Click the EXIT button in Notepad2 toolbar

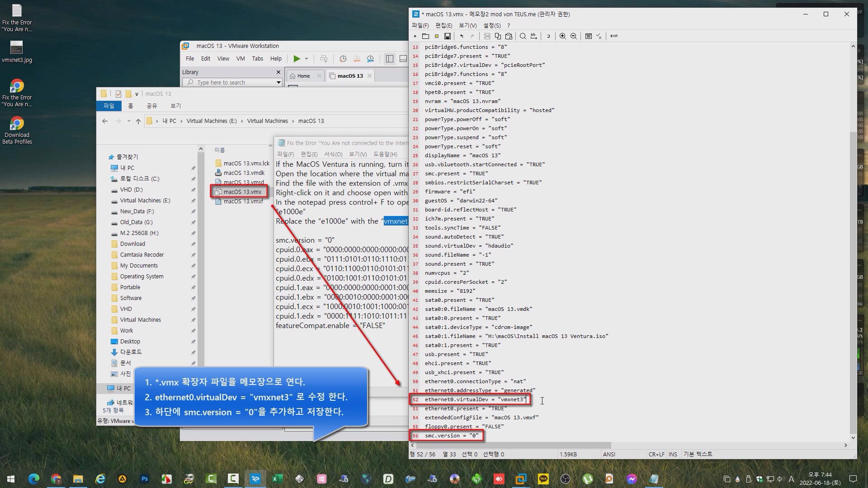point(614,36)
